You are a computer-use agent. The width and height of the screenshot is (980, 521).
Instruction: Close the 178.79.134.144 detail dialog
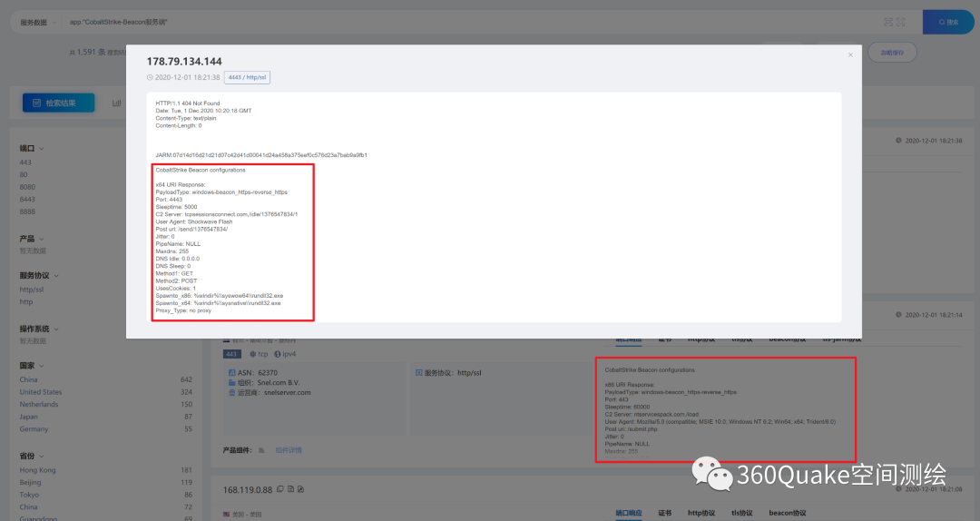[x=850, y=55]
